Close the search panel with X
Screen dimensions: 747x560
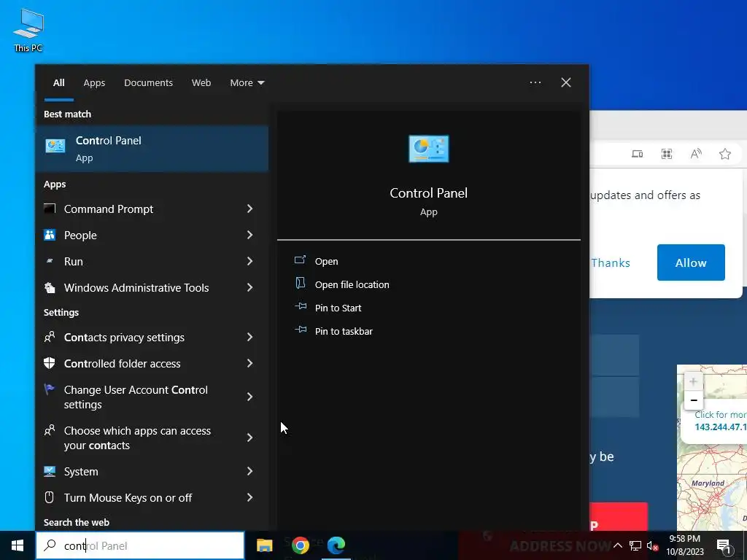point(565,82)
